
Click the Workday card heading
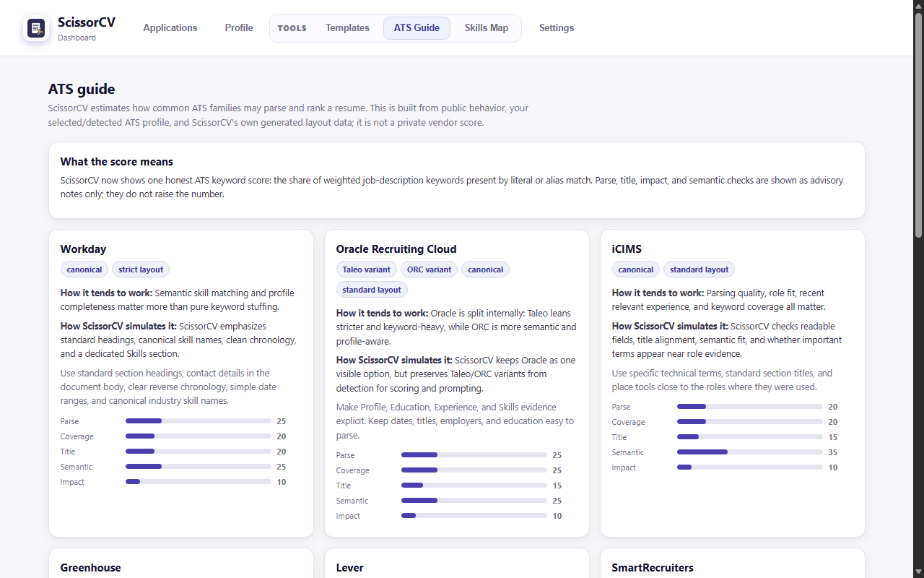83,249
